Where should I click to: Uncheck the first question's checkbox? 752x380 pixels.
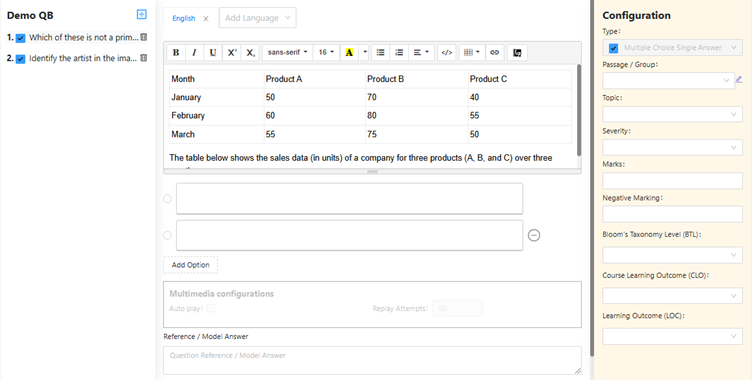click(x=21, y=38)
